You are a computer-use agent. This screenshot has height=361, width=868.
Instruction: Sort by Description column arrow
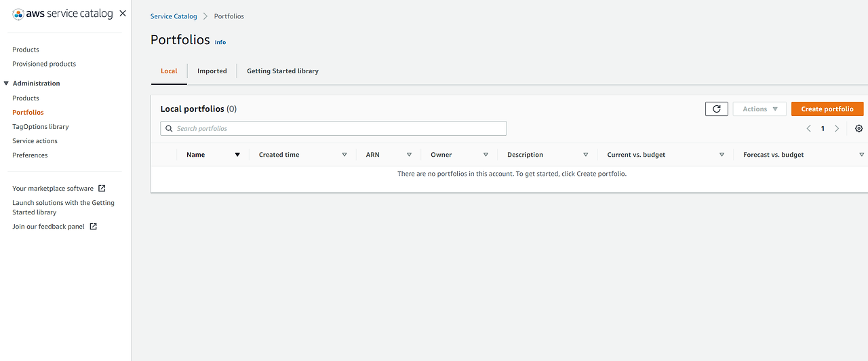[586, 155]
